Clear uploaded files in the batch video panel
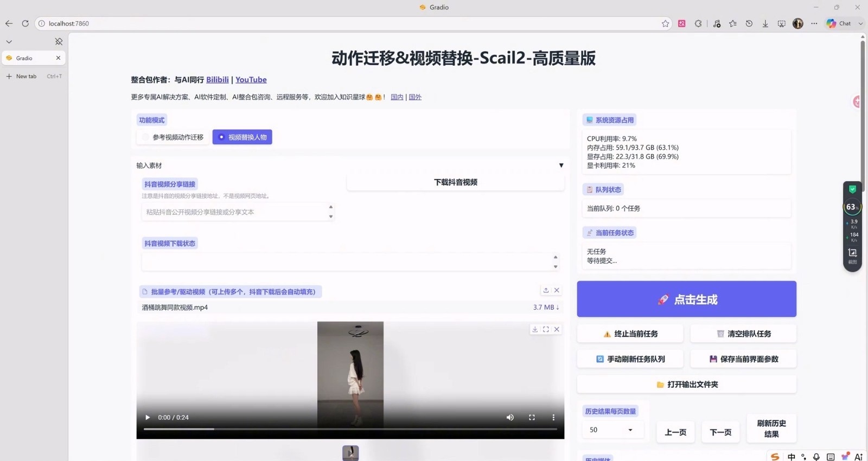The image size is (868, 461). tap(557, 290)
